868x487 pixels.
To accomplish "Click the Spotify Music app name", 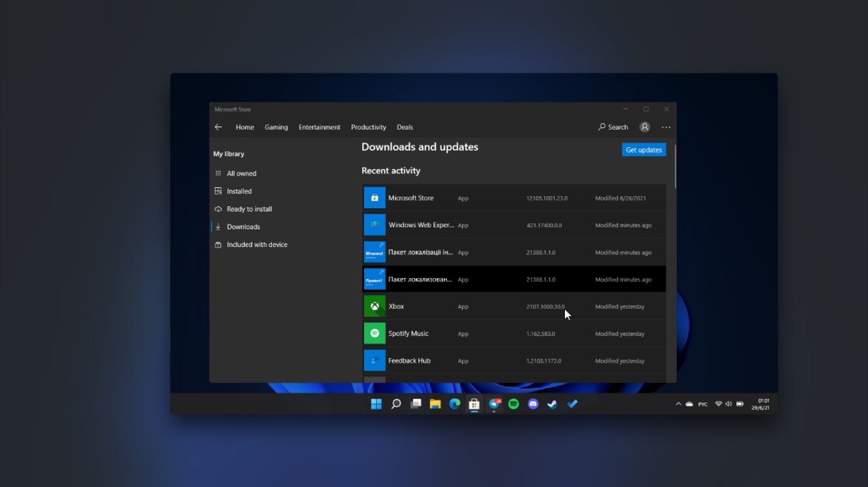I will (x=408, y=334).
